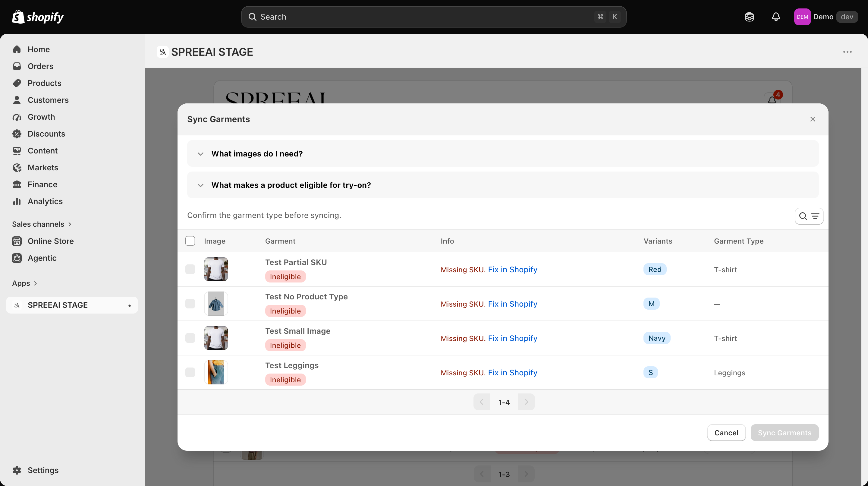Image resolution: width=868 pixels, height=486 pixels.
Task: Click the notifications bell in top bar
Action: [x=776, y=17]
